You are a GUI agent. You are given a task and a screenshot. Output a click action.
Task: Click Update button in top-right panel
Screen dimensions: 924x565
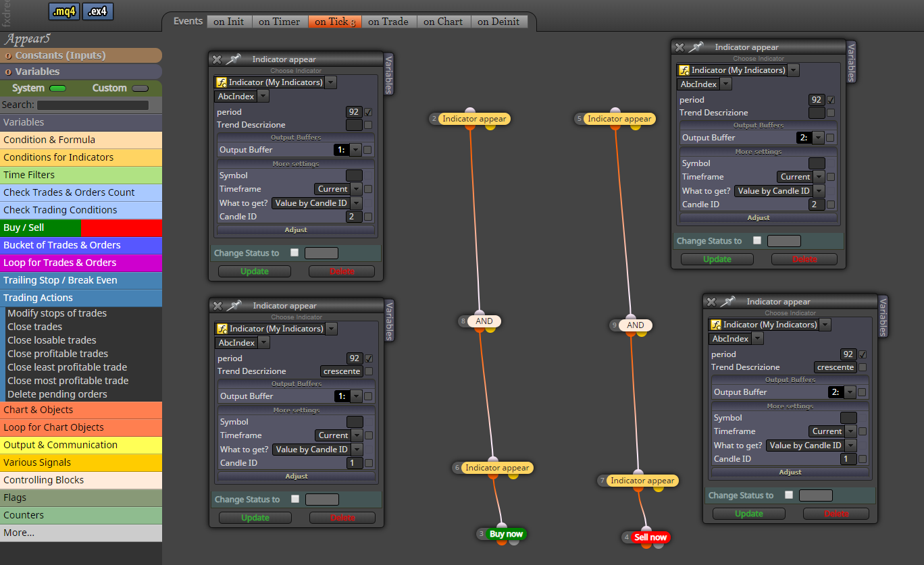[717, 259]
